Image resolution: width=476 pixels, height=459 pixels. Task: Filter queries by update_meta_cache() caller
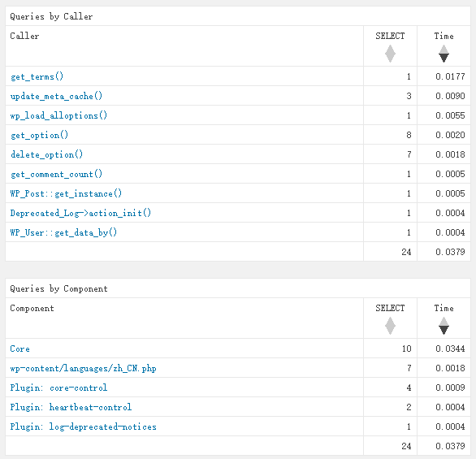[x=56, y=96]
